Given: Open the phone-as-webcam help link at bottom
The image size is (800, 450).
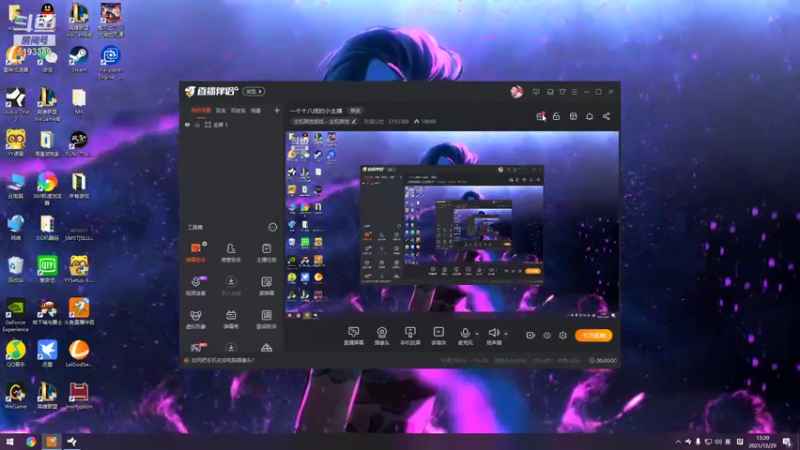Looking at the screenshot, I should click(x=222, y=360).
